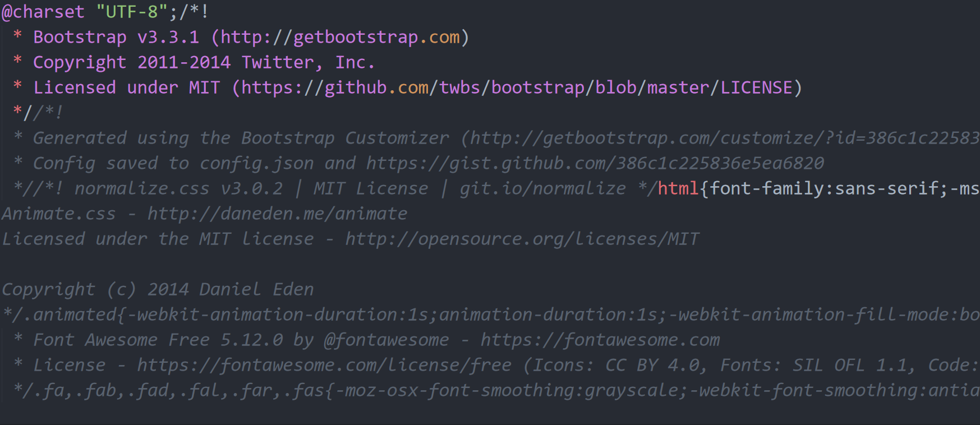
Task: Click the -webkit-animation-duration:1s property
Action: point(278,315)
